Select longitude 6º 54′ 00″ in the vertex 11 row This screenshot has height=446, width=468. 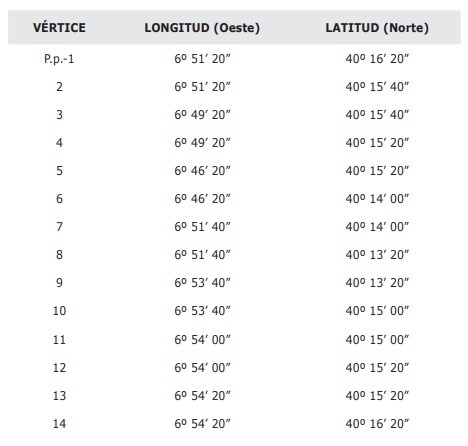202,340
